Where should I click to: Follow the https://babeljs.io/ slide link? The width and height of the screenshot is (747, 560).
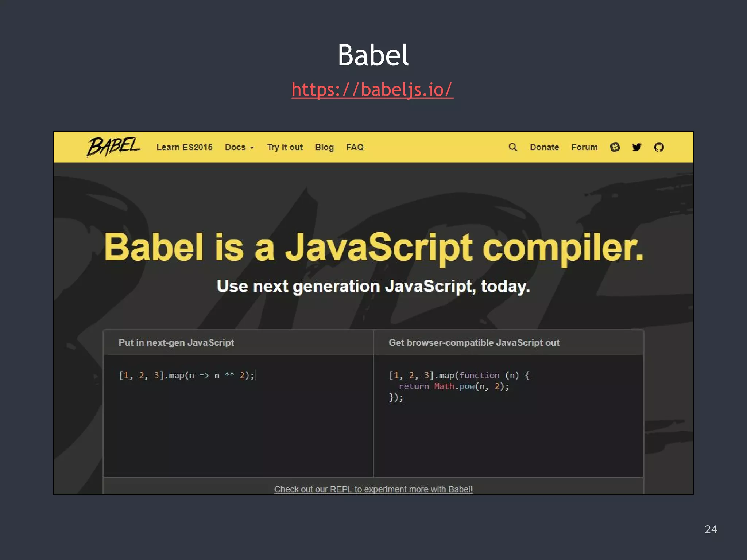coord(372,90)
